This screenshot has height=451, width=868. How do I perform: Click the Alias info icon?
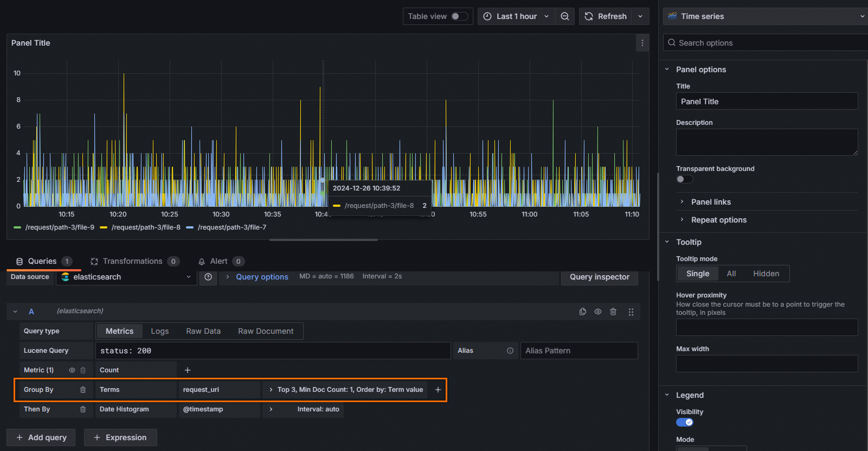510,351
